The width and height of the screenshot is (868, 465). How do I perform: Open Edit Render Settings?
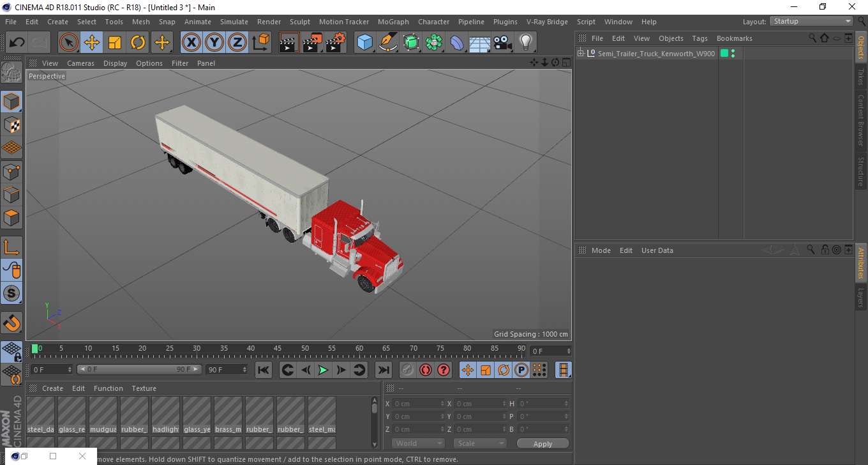(x=335, y=43)
